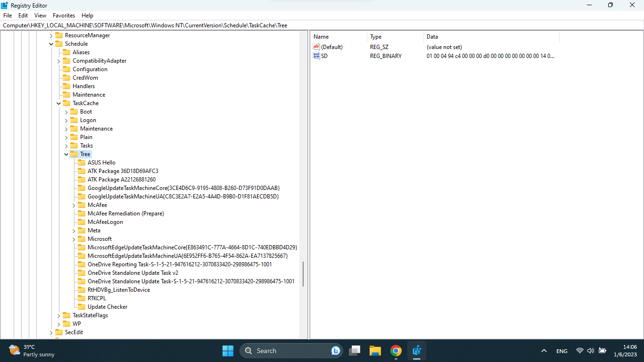This screenshot has height=362, width=644.
Task: Click the (Default) string value icon
Action: pos(316,47)
